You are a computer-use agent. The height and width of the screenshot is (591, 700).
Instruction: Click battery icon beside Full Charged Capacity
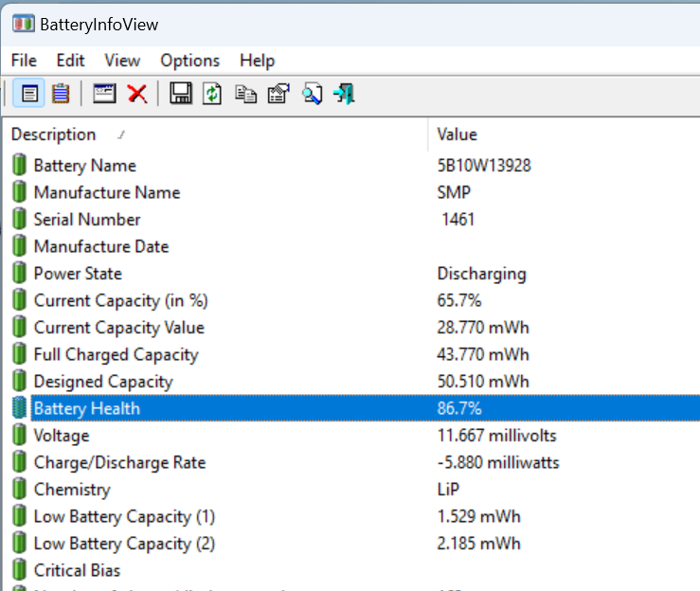(19, 354)
